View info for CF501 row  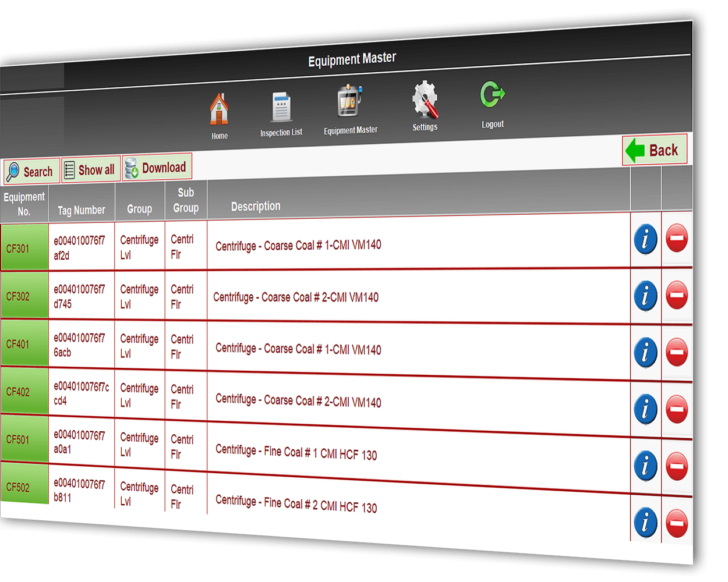click(x=645, y=466)
